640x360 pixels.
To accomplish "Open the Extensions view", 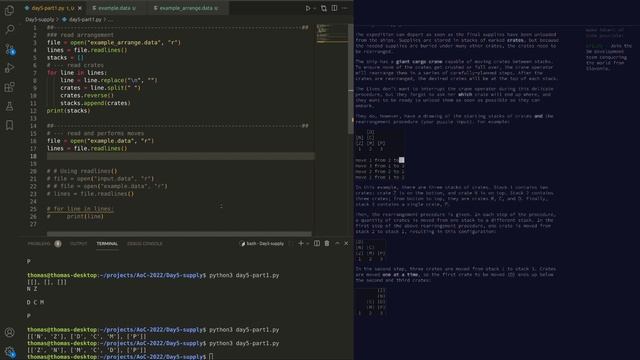I will pos(9,87).
